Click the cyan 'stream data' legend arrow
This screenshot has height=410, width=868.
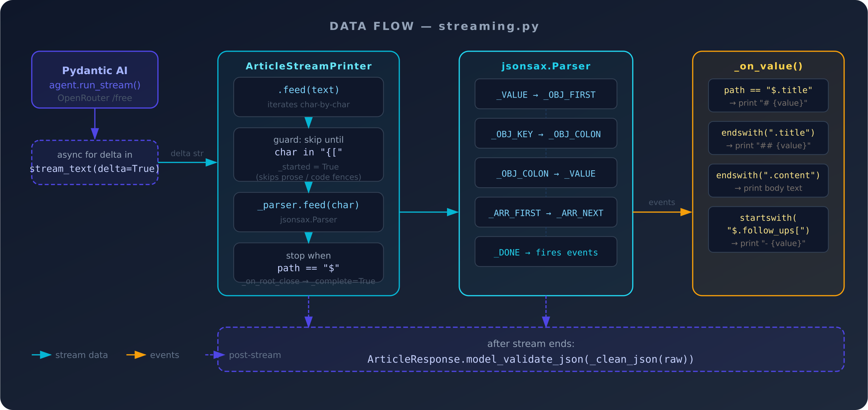[42, 355]
